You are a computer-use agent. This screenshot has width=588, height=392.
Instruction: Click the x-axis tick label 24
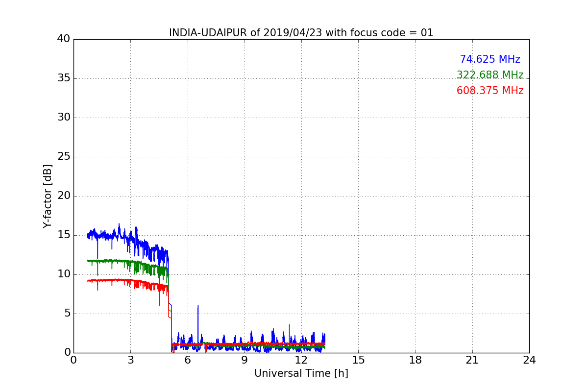(x=529, y=360)
